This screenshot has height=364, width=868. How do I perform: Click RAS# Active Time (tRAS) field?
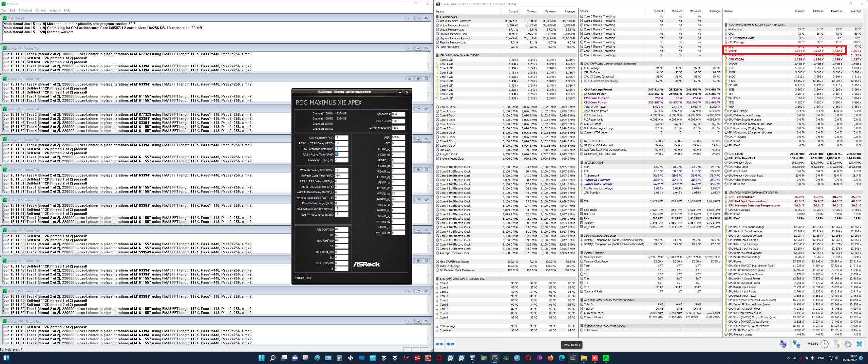[x=341, y=154]
